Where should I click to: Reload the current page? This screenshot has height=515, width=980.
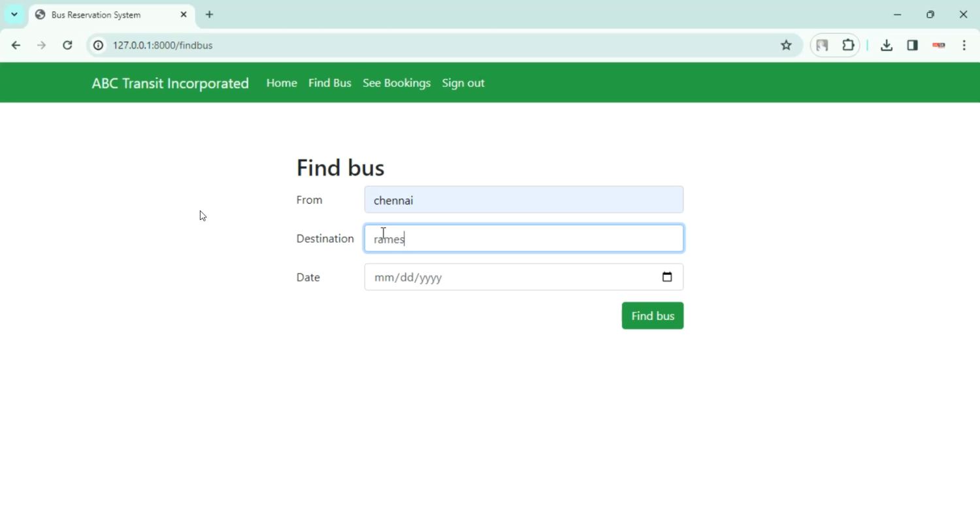67,45
